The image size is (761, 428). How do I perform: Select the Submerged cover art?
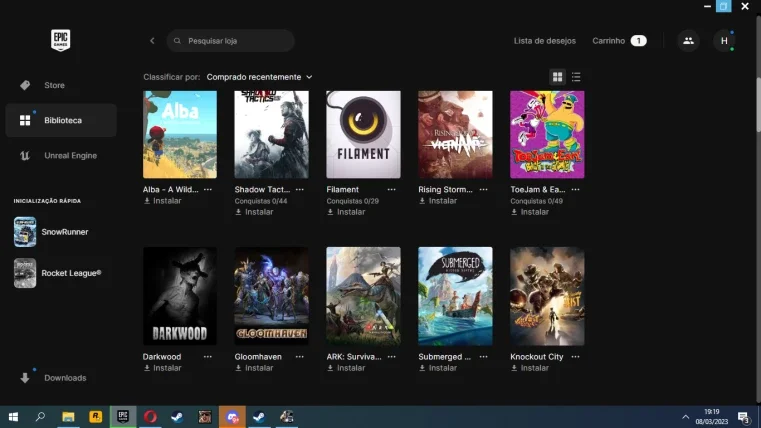[455, 296]
